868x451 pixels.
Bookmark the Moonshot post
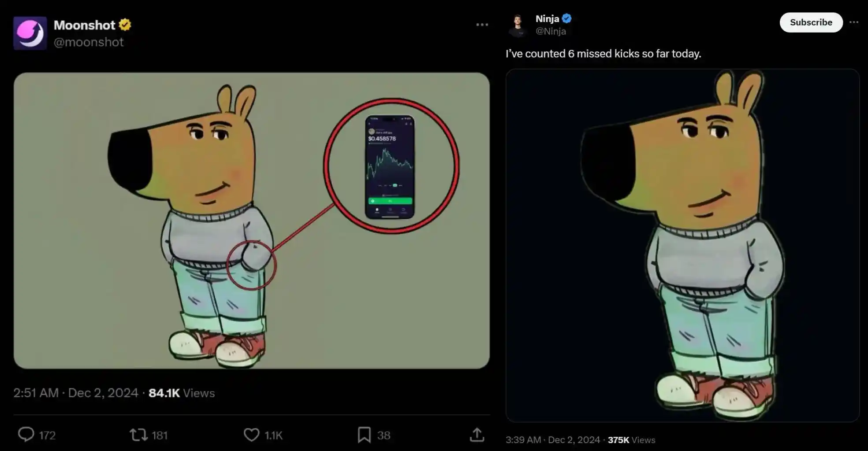[x=364, y=435]
